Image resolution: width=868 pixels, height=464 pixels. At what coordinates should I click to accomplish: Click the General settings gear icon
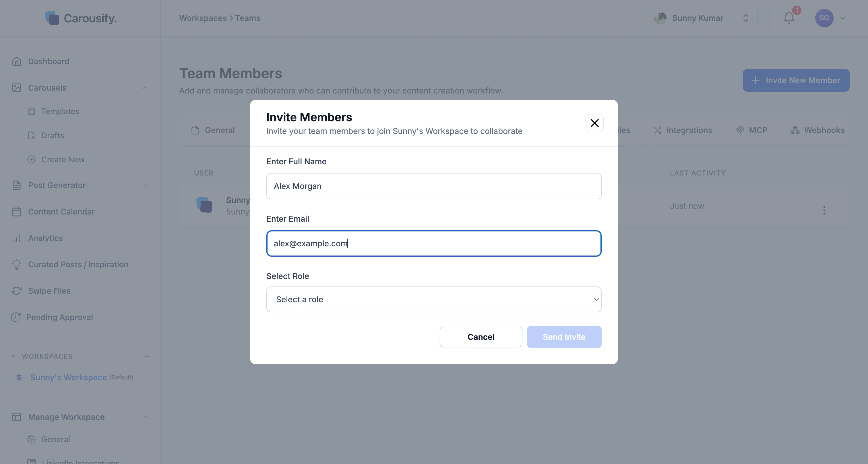[31, 439]
